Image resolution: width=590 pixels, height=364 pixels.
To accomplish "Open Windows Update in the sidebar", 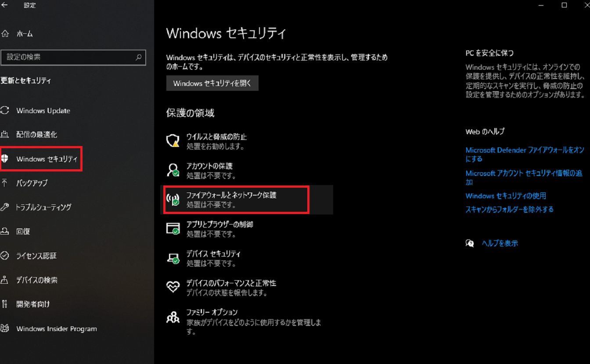I will pos(43,111).
